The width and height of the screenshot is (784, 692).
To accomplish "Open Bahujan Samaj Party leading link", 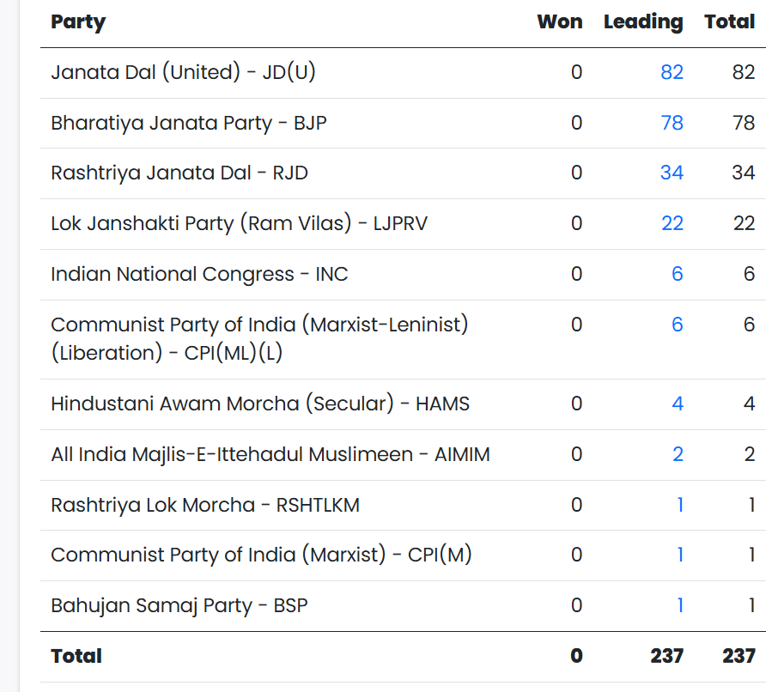I will pyautogui.click(x=680, y=605).
